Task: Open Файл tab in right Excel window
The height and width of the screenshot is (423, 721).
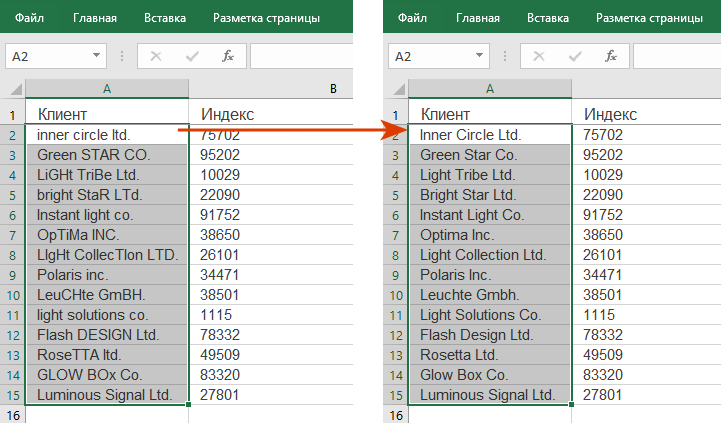Action: 412,18
